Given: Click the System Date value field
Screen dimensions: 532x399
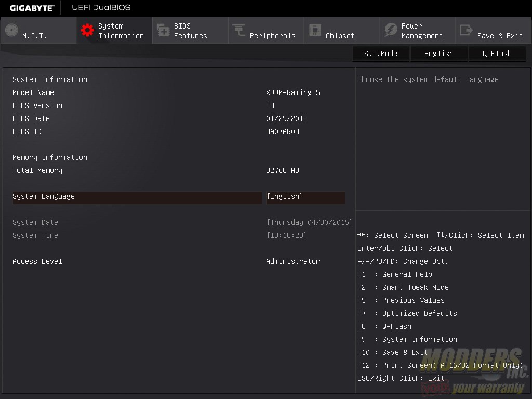Looking at the screenshot, I should pos(310,222).
